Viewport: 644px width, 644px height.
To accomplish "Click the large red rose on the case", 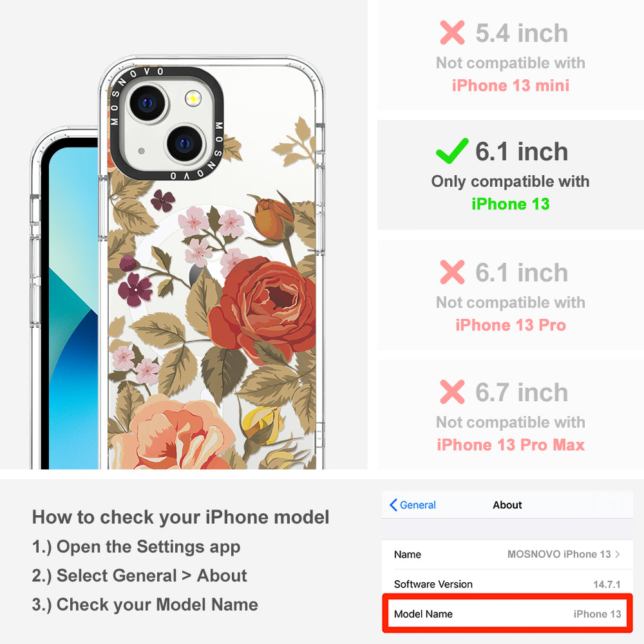I will (263, 308).
